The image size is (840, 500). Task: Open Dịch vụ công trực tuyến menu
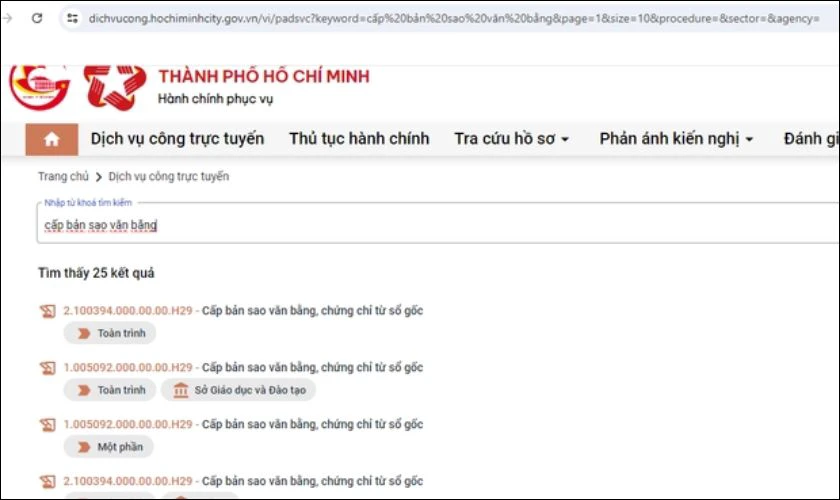point(177,139)
